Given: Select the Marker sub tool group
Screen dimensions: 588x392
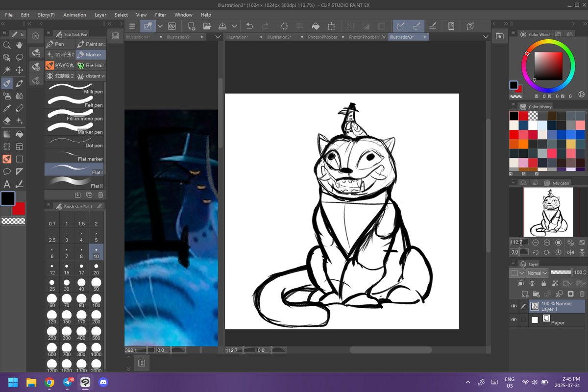Looking at the screenshot, I should pyautogui.click(x=91, y=55).
